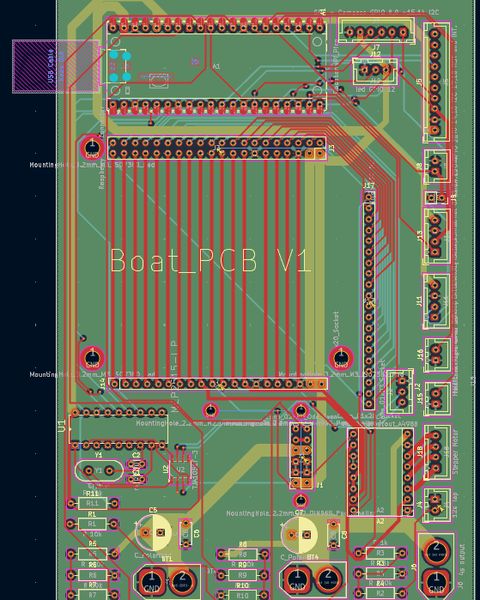Image resolution: width=480 pixels, height=600 pixels.
Task: Click BT4 pad 2
Action: [328, 579]
